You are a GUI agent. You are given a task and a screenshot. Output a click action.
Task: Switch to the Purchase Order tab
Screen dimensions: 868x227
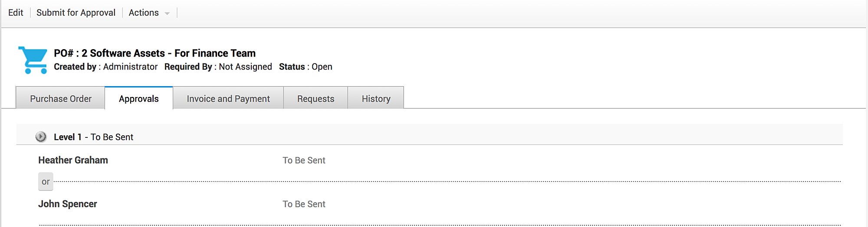tap(61, 99)
